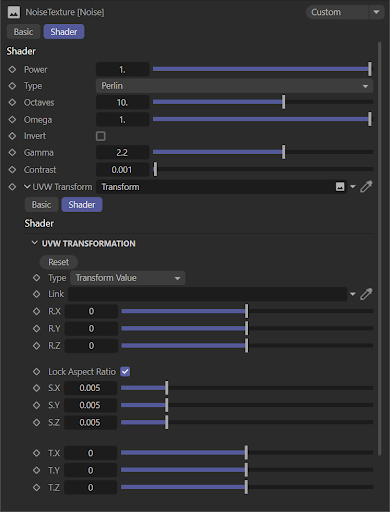The width and height of the screenshot is (390, 512).
Task: Click the Power value field
Action: point(122,69)
